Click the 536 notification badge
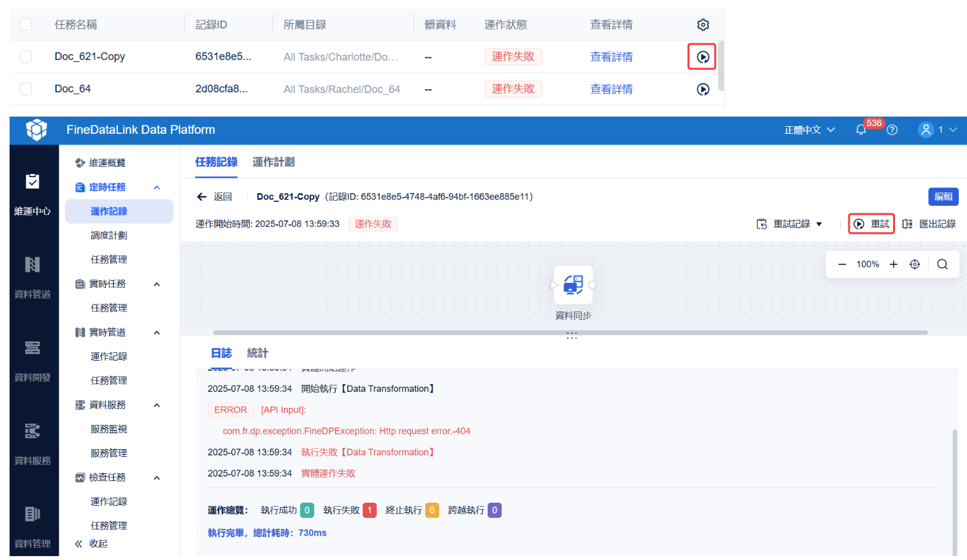This screenshot has width=967, height=560. click(x=874, y=124)
